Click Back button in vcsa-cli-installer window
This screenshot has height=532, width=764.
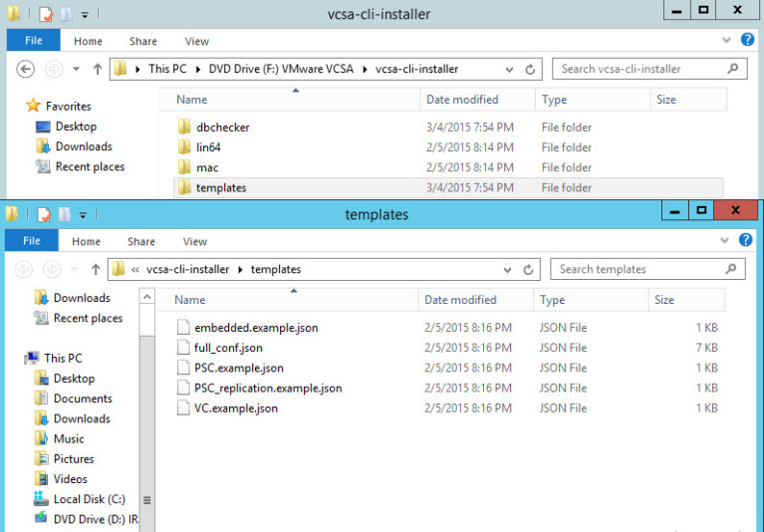tap(26, 70)
